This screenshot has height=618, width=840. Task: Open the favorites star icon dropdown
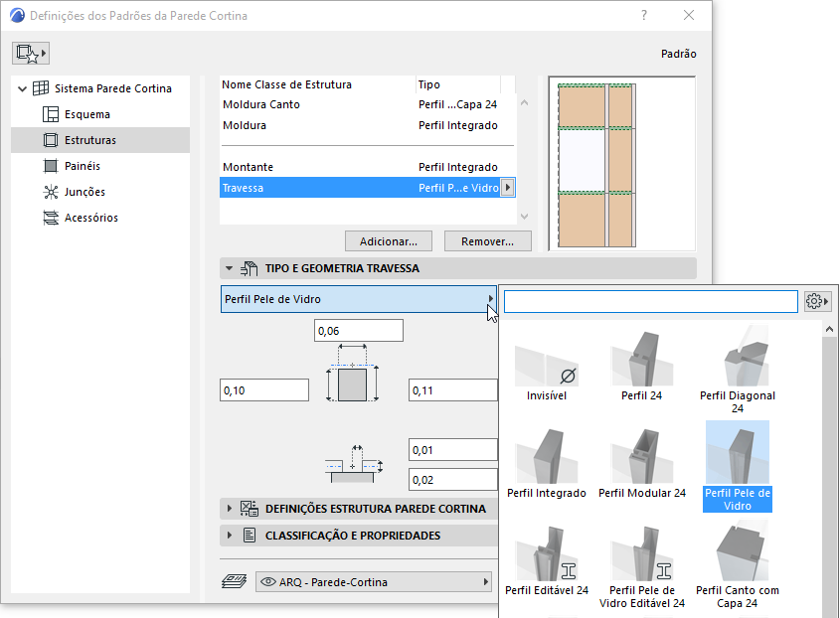(x=31, y=53)
